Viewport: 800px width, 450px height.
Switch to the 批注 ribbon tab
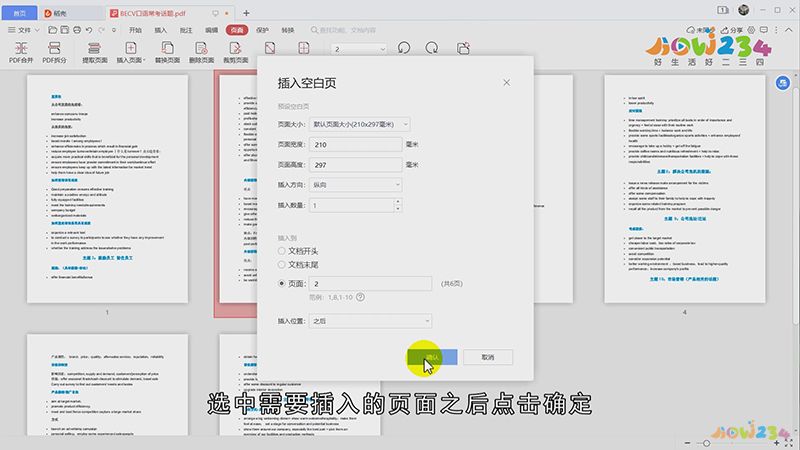186,30
